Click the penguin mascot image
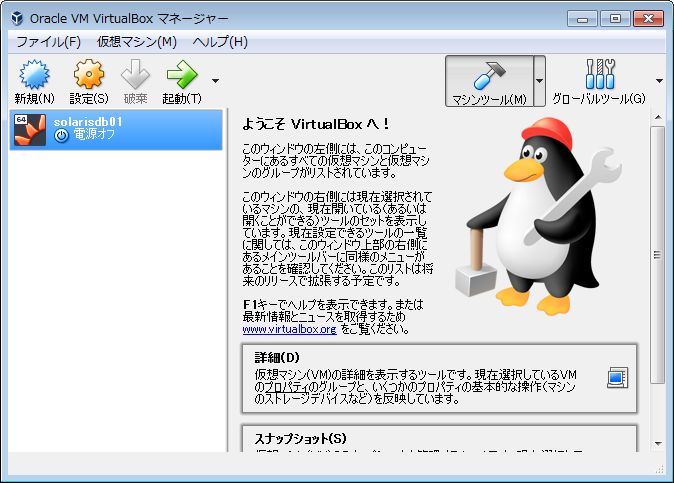 (539, 216)
